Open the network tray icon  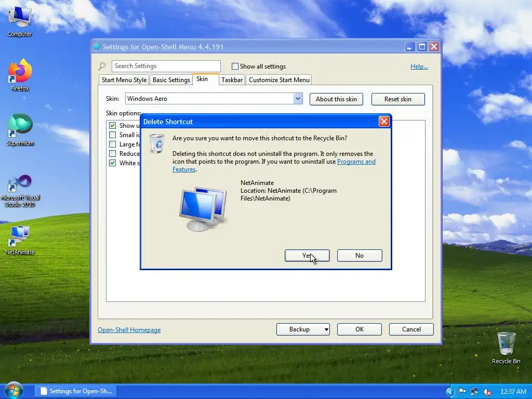tap(474, 392)
